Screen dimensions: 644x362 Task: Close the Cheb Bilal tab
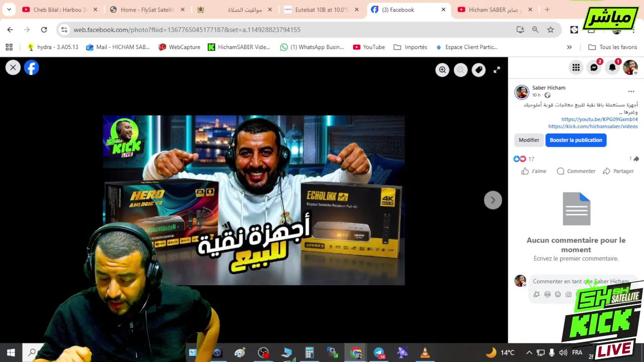(95, 10)
